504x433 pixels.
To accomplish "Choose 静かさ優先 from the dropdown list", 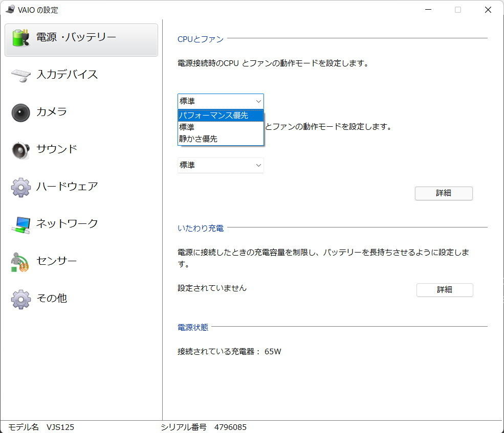I will pos(221,139).
